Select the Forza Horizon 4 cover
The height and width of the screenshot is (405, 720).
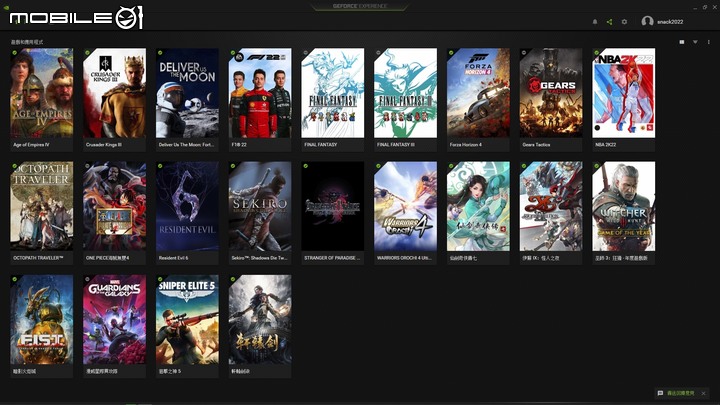pyautogui.click(x=478, y=93)
